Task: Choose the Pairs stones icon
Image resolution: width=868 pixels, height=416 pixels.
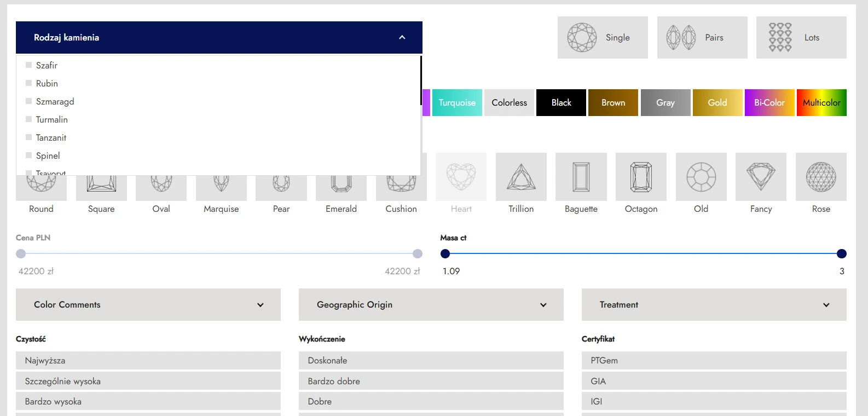Action: click(x=702, y=37)
